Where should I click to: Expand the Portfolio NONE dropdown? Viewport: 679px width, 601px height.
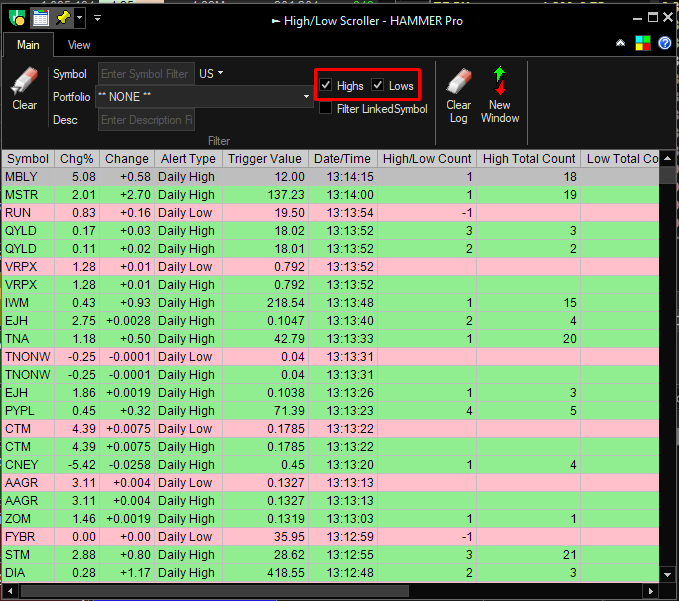pos(306,97)
